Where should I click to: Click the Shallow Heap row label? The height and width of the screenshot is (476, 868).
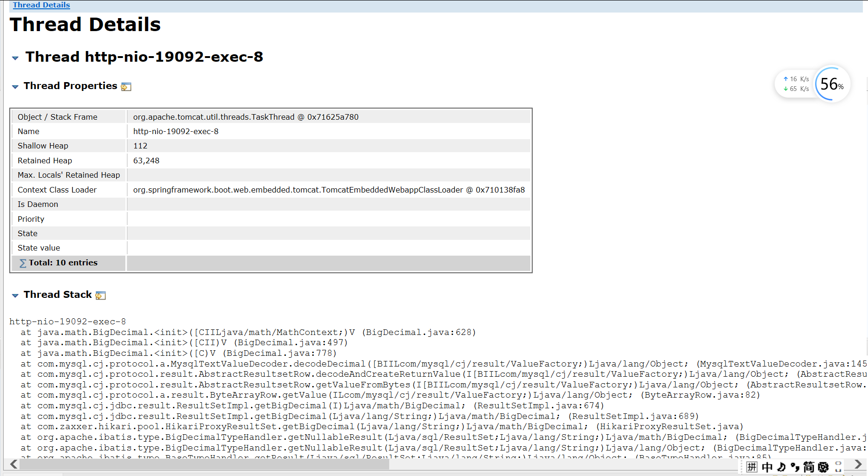coord(43,146)
